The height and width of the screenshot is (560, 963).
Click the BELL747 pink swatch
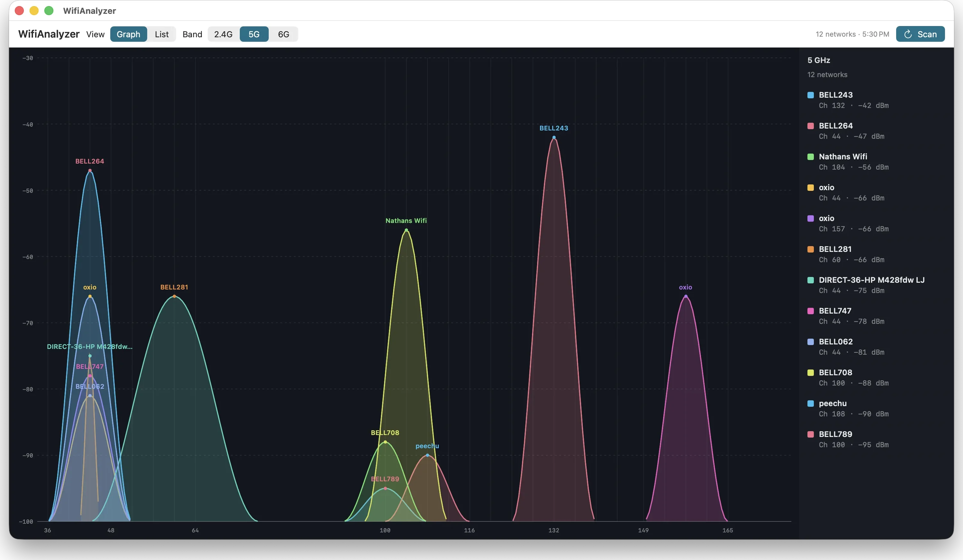(x=810, y=311)
